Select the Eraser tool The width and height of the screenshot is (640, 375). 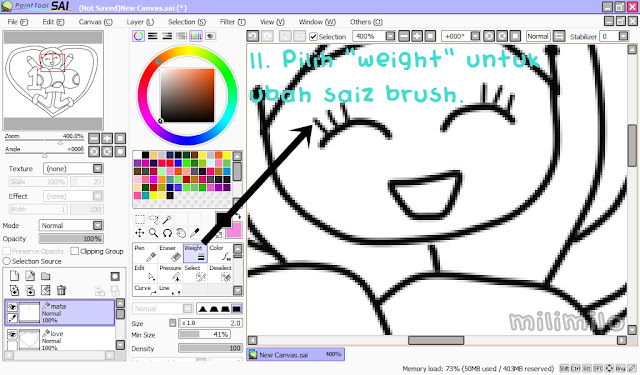[x=170, y=253]
